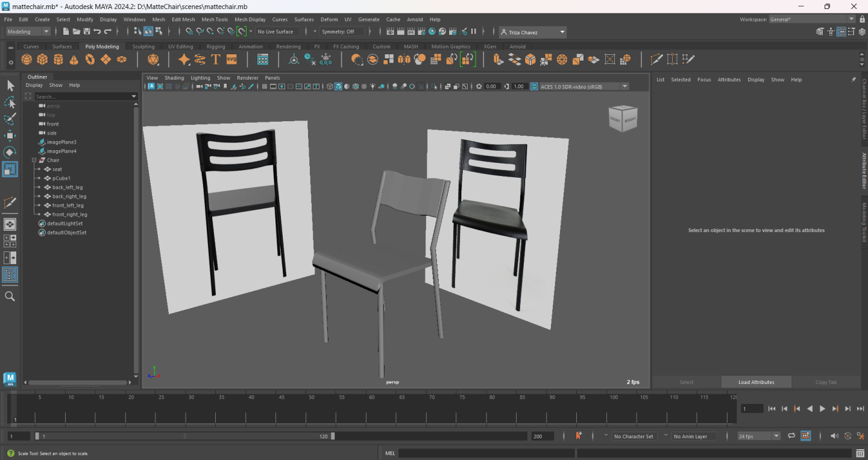This screenshot has width=868, height=460.
Task: Collapse the Chair group in Outliner
Action: (x=34, y=160)
